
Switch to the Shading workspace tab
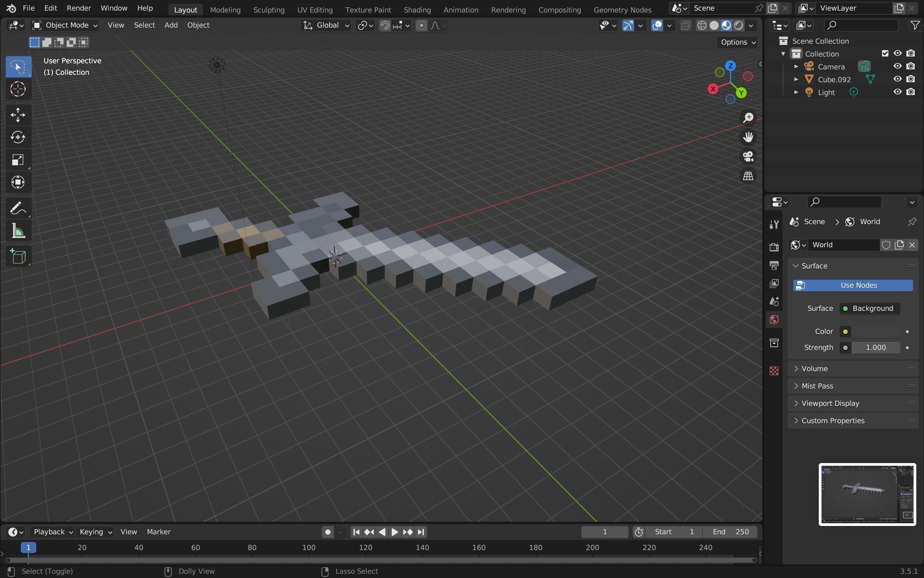417,10
